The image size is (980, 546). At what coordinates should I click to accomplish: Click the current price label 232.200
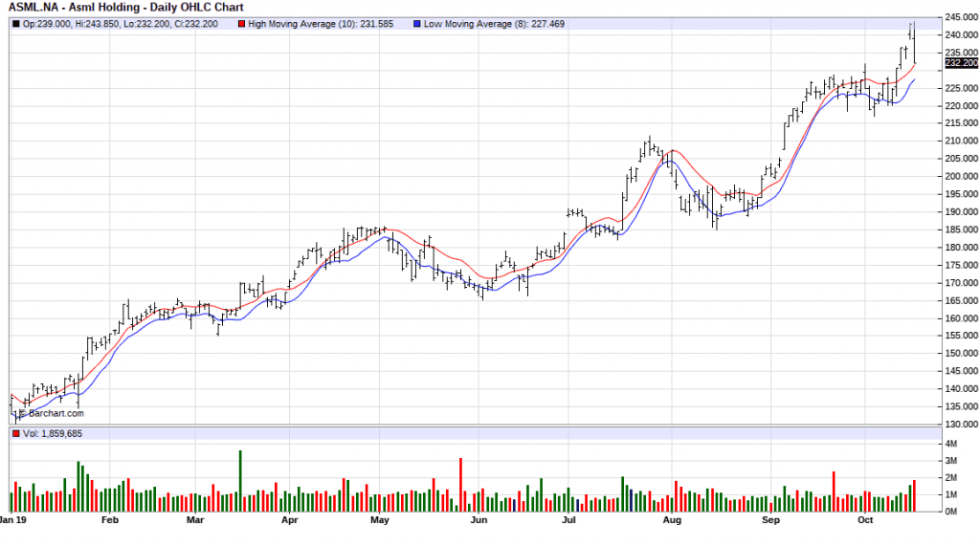(960, 63)
